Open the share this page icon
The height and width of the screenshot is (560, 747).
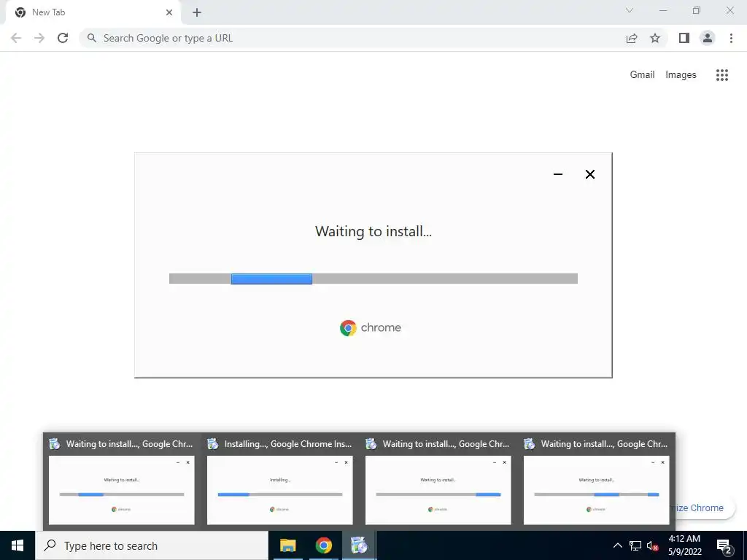632,38
